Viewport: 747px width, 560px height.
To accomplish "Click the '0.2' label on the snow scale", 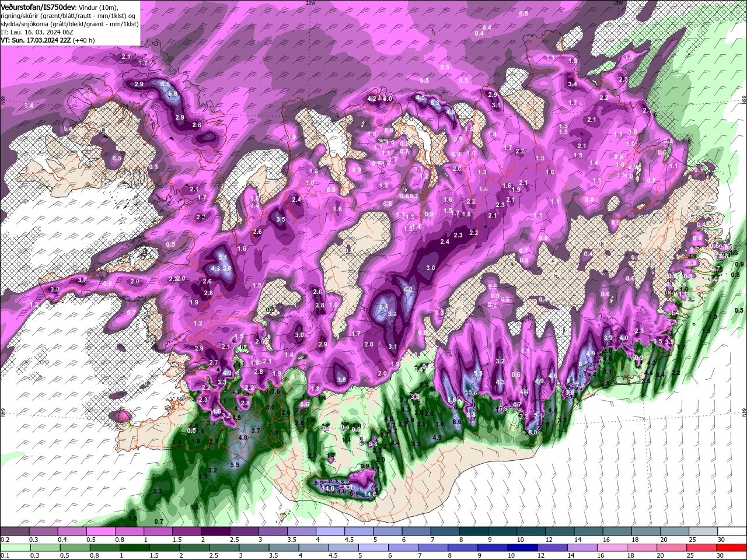I will point(5,540).
